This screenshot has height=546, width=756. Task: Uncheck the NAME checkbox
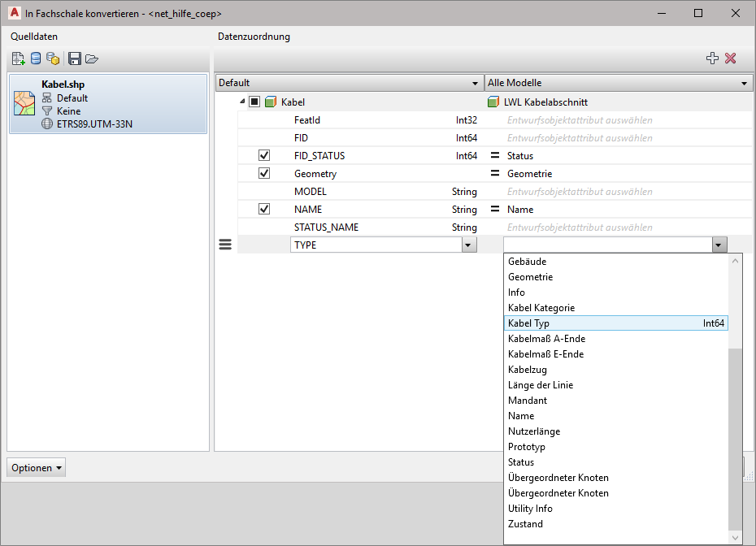coord(264,209)
